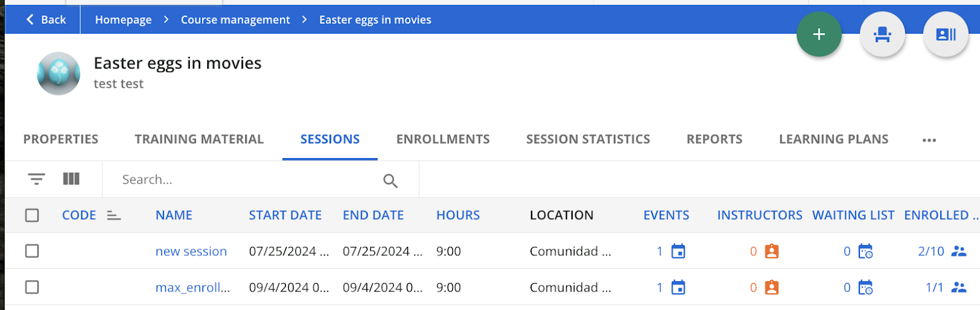Open waiting list icon for new session

tap(865, 251)
